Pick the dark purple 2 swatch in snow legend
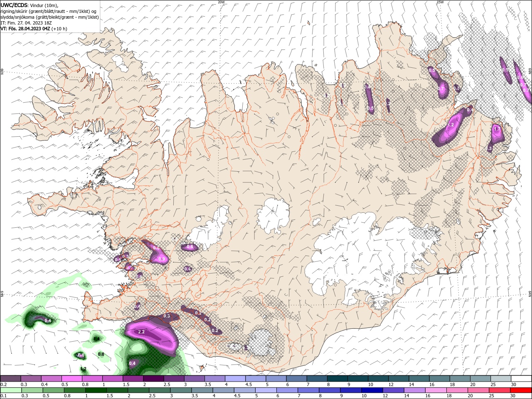 click(153, 379)
